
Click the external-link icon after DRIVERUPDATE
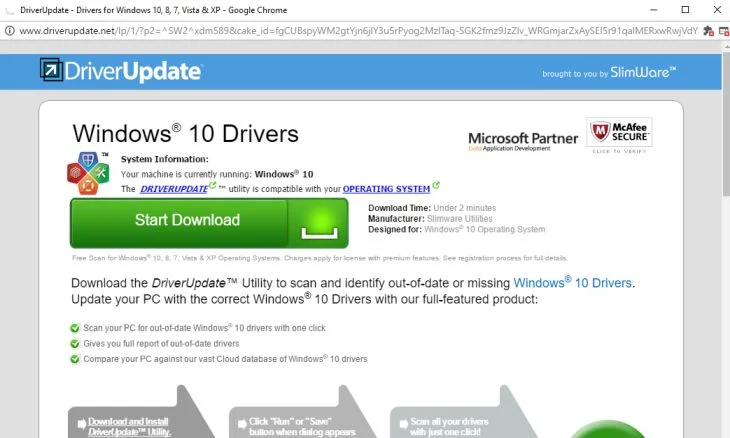pyautogui.click(x=213, y=185)
